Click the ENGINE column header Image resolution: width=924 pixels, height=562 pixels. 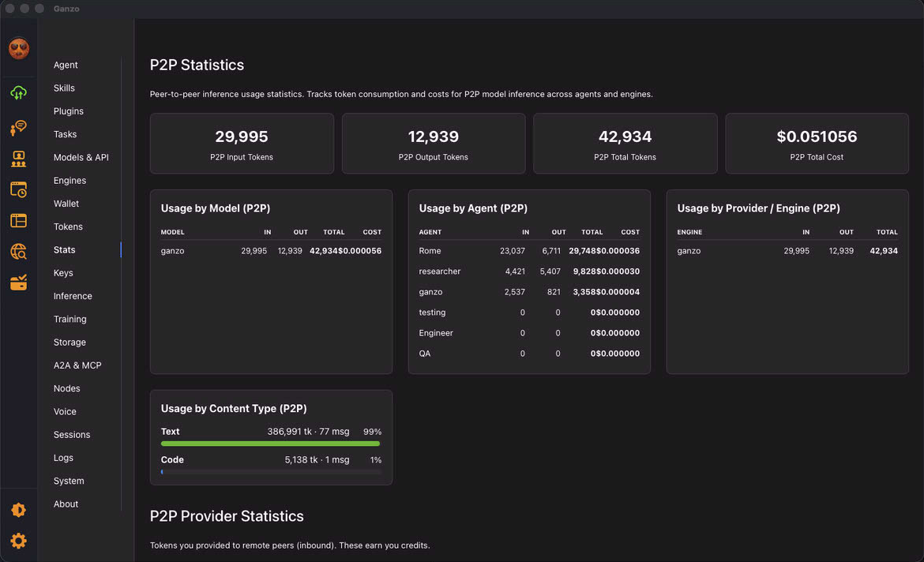(689, 232)
